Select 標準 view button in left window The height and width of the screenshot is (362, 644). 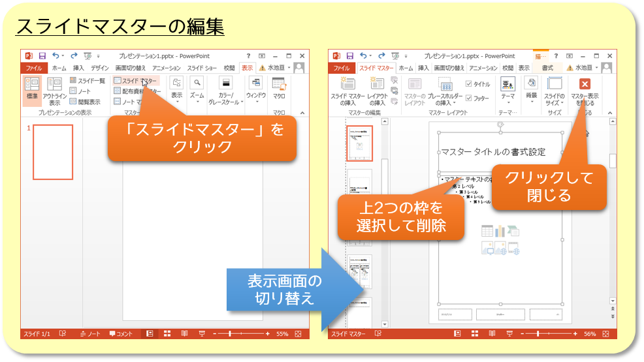click(32, 90)
